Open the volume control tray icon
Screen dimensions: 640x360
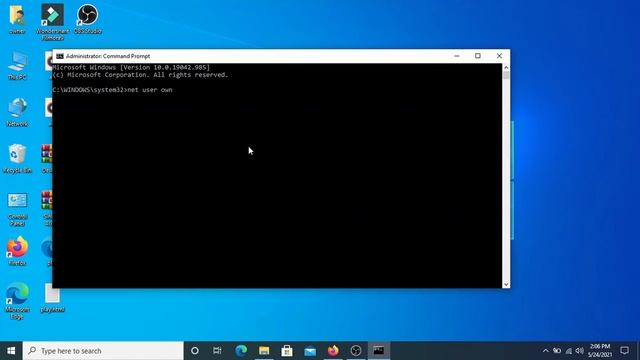pos(580,351)
